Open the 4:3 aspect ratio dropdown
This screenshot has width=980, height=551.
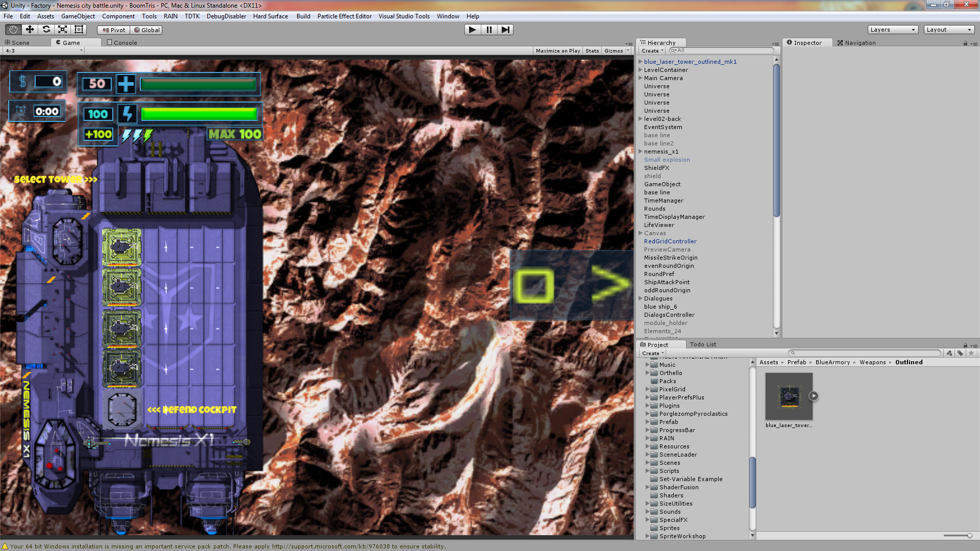pos(43,51)
